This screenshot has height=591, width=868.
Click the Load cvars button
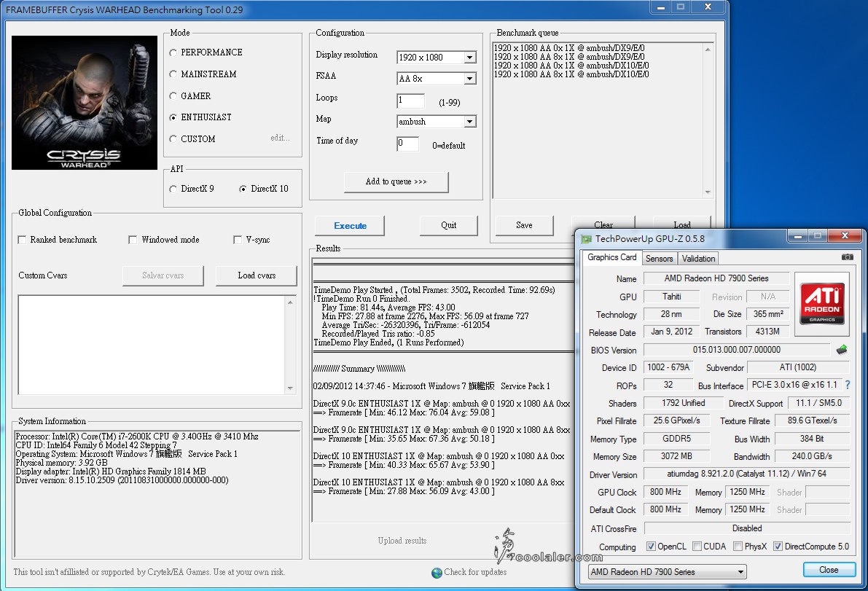point(257,275)
